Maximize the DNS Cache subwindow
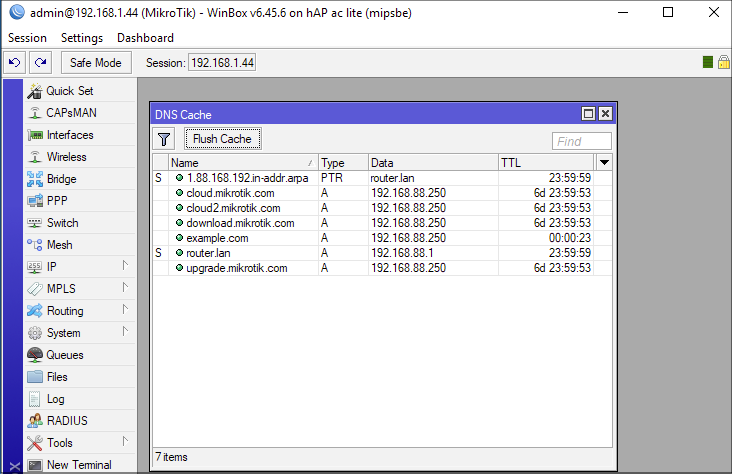The height and width of the screenshot is (474, 732). [x=589, y=113]
